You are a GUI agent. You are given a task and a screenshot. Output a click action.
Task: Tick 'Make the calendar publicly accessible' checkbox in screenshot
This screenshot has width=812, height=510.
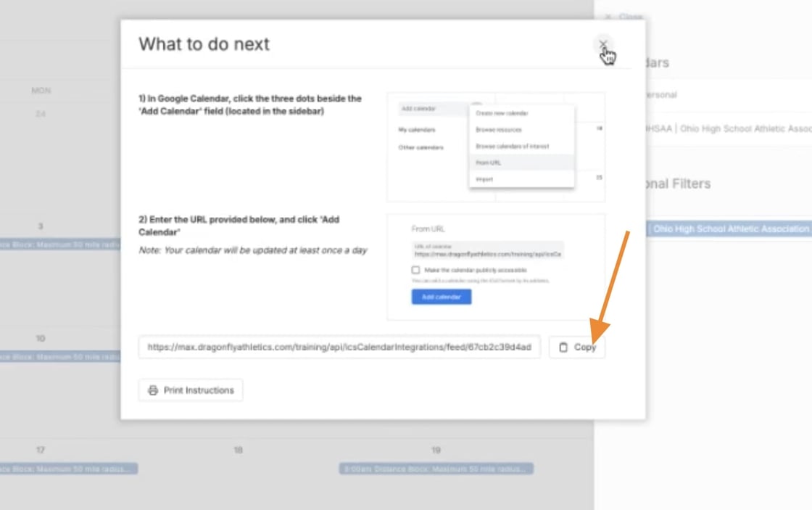click(415, 270)
